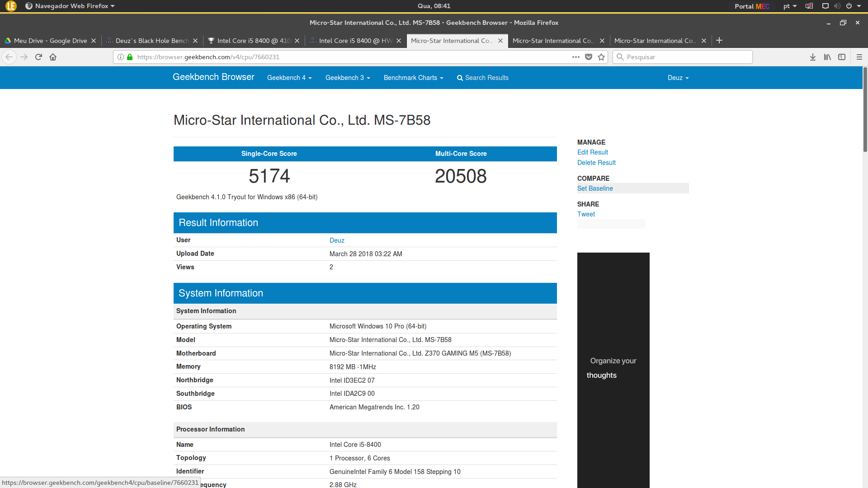
Task: Expand the Geekbench 3 dropdown menu
Action: (x=348, y=78)
